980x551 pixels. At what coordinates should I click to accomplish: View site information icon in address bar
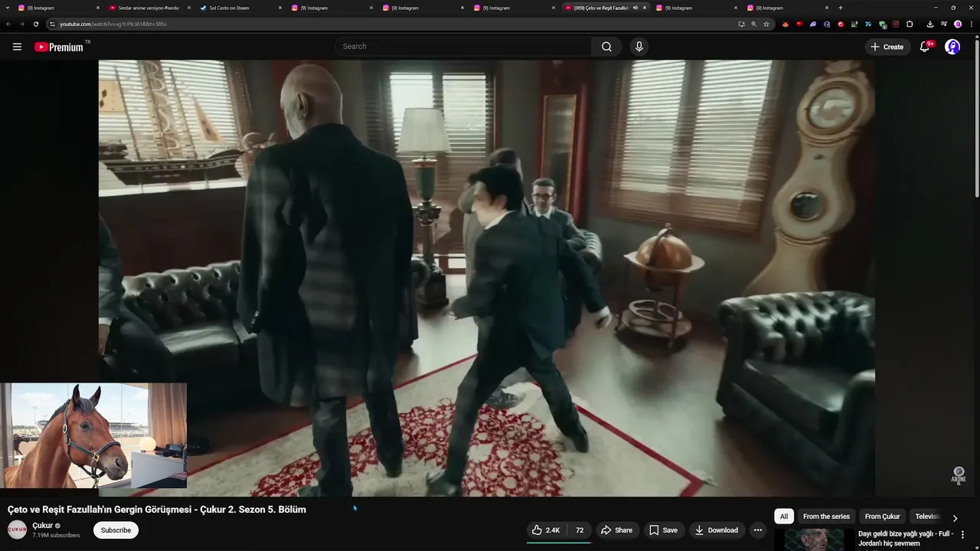tap(52, 24)
